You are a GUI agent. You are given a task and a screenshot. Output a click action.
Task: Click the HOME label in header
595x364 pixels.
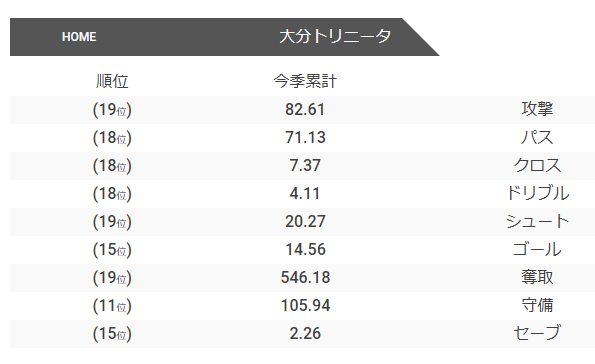coord(79,37)
